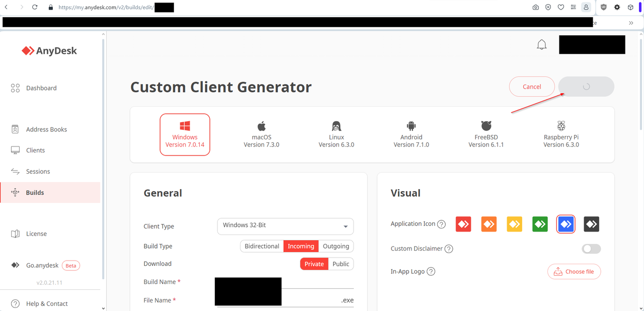Screen dimensions: 644x311
Task: Set build type to Incoming
Action: (x=301, y=246)
